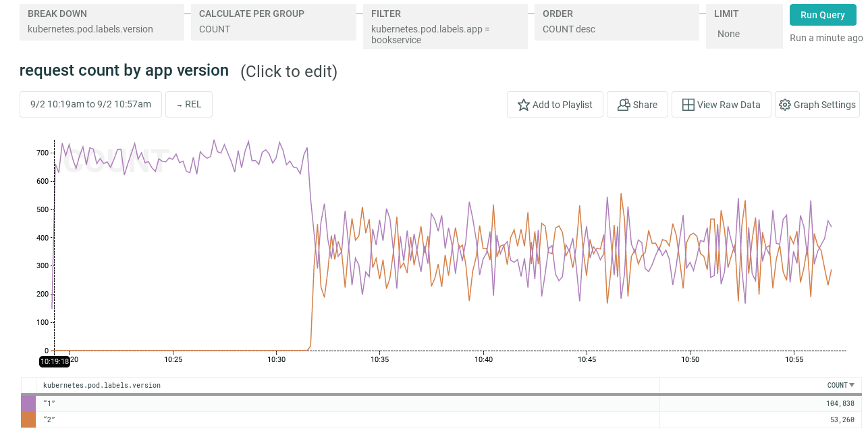Click the COUNT column sort arrow
The image size is (868, 433).
coord(852,385)
